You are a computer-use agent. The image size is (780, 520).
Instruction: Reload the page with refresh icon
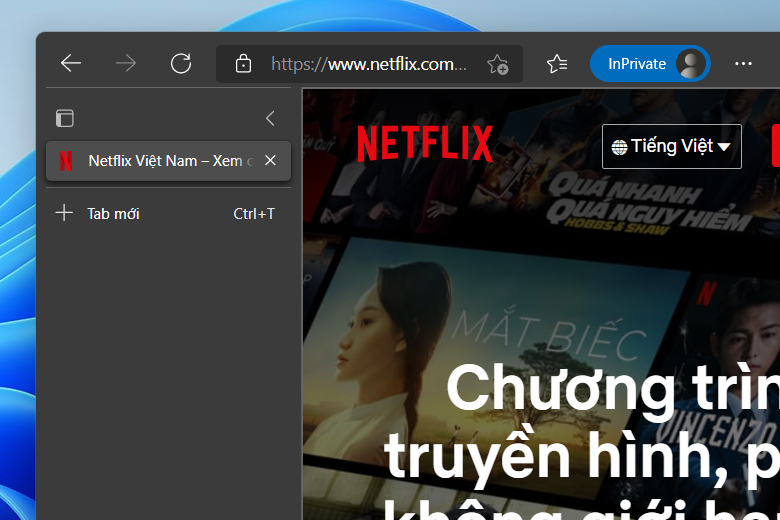[x=181, y=63]
